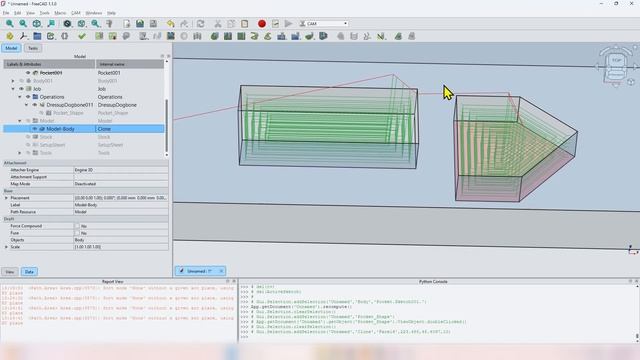Open the Macro menu
This screenshot has width=640, height=360.
pyautogui.click(x=60, y=13)
